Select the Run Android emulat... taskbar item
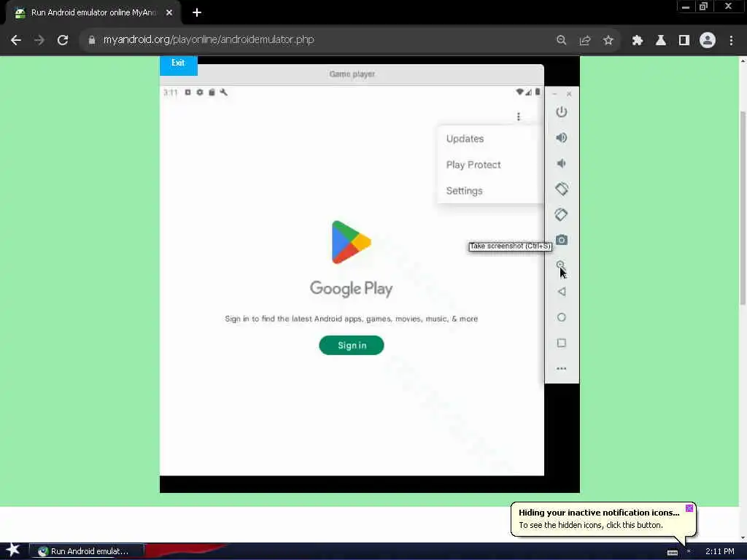The width and height of the screenshot is (747, 560). point(87,551)
